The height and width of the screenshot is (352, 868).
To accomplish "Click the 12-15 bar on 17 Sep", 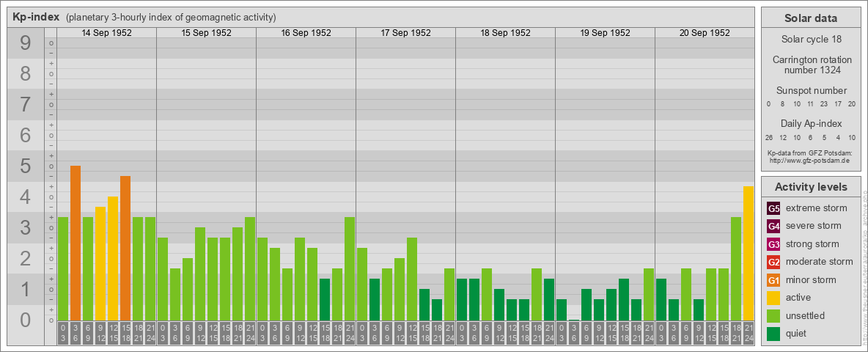I will point(412,279).
